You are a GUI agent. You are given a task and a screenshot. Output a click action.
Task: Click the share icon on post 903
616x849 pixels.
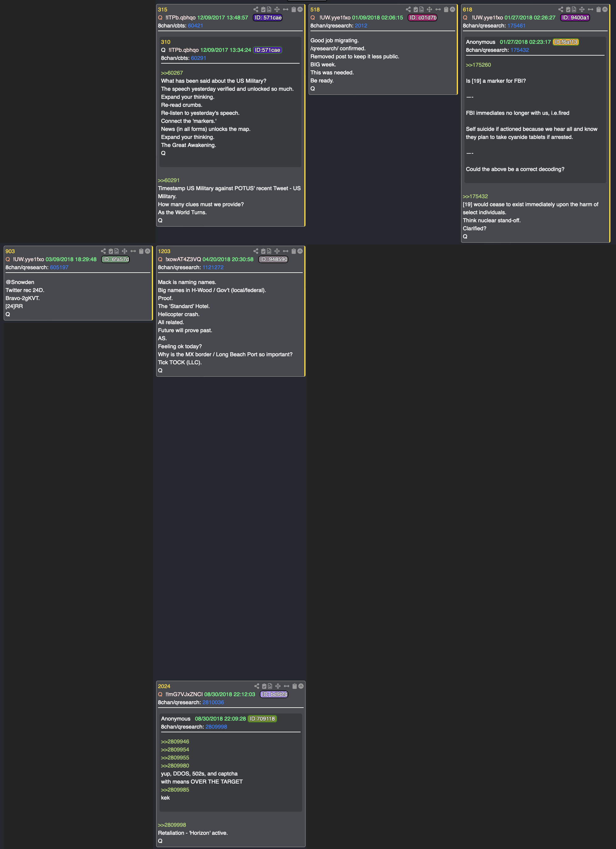(x=103, y=251)
